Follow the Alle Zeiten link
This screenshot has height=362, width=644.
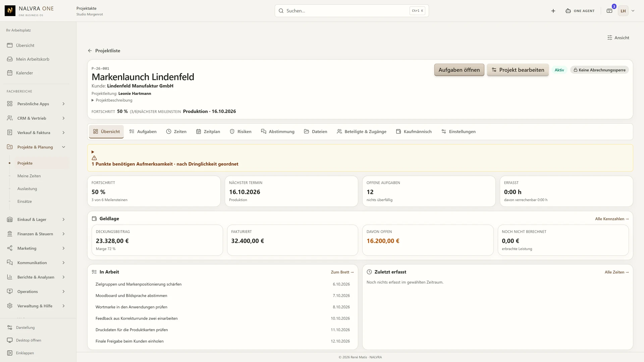pos(617,272)
